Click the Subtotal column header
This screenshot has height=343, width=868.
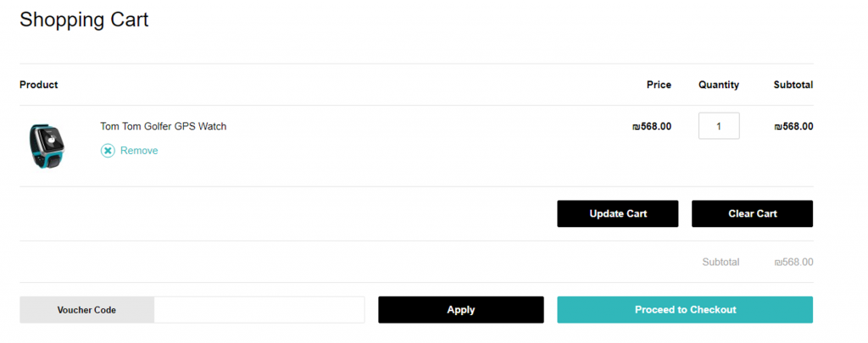tap(793, 85)
